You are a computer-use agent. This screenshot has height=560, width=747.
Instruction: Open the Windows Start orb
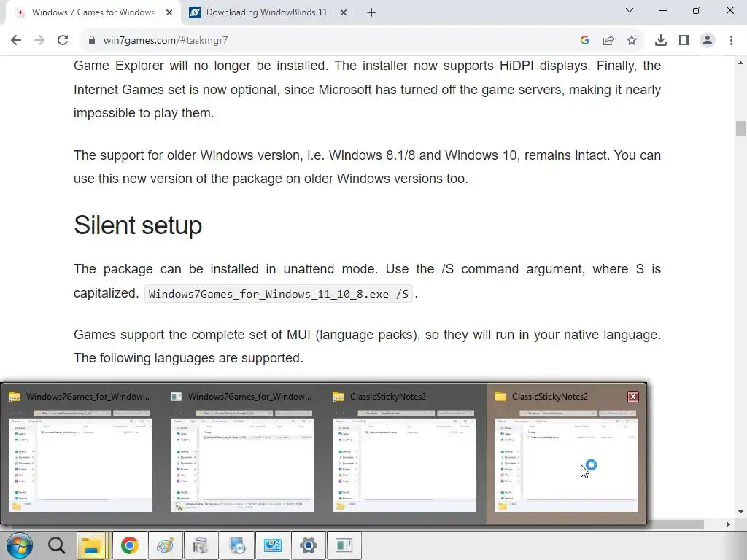pos(20,545)
